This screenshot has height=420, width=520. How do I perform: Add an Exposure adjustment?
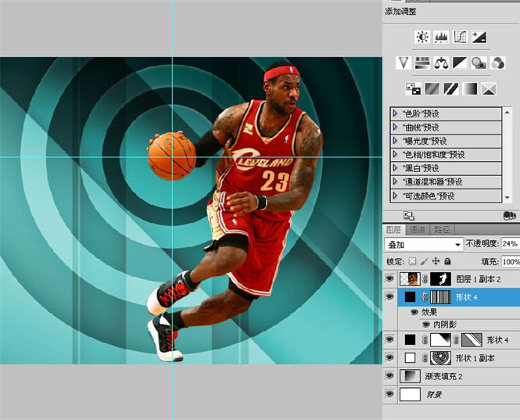tap(479, 37)
